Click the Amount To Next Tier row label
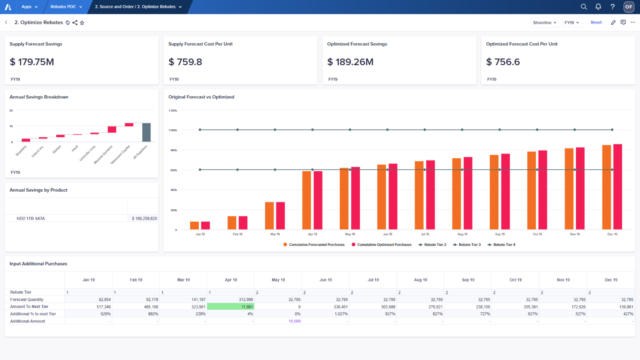Screen dimensions: 640x360 click(29, 307)
